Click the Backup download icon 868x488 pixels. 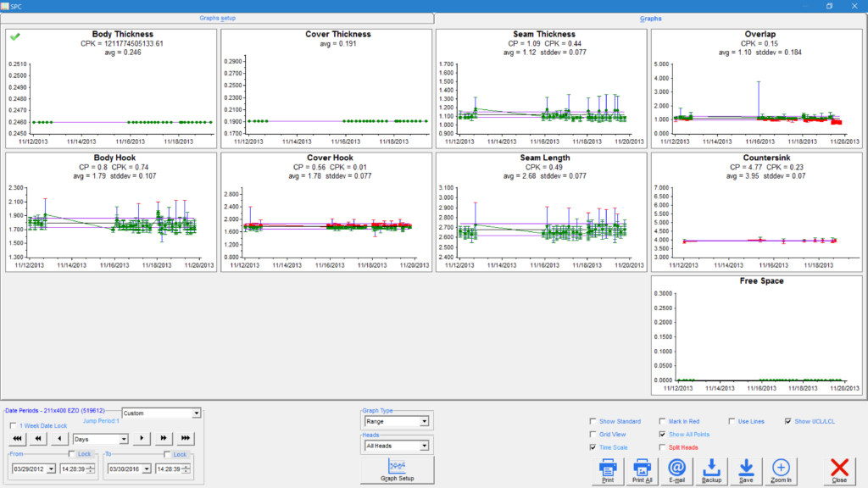click(711, 470)
